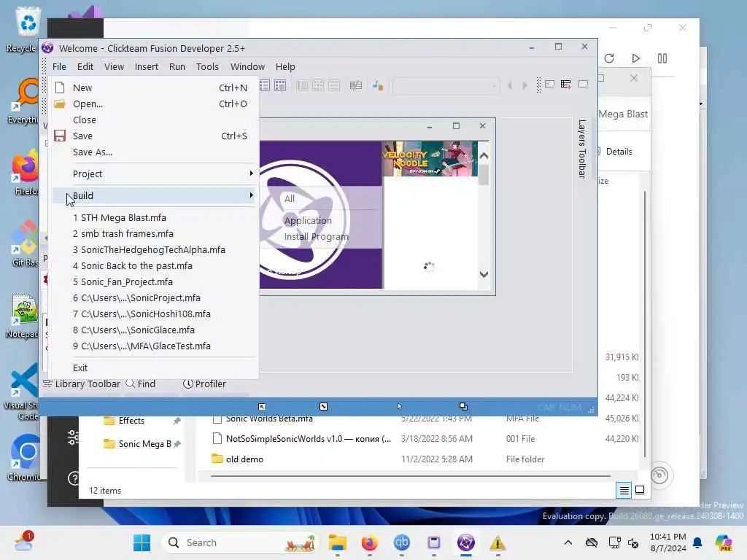The image size is (747, 560).
Task: Open the frame selector combo box
Action: pos(446,86)
